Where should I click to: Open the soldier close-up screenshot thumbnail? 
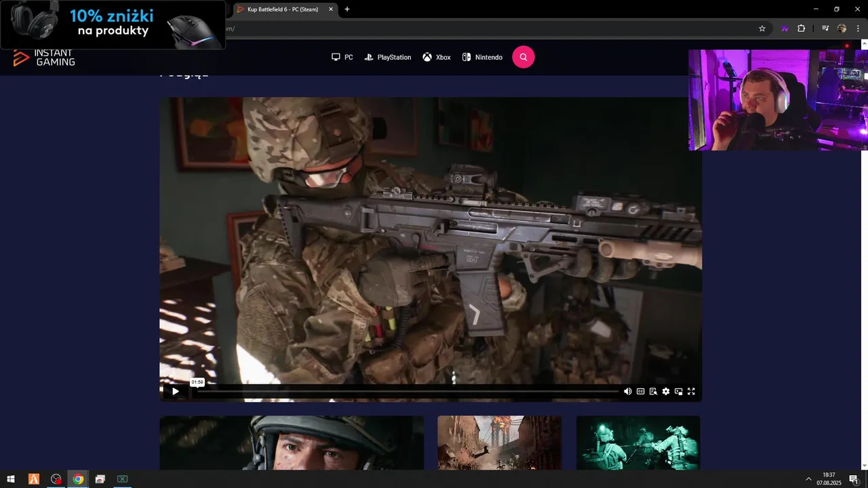point(292,443)
